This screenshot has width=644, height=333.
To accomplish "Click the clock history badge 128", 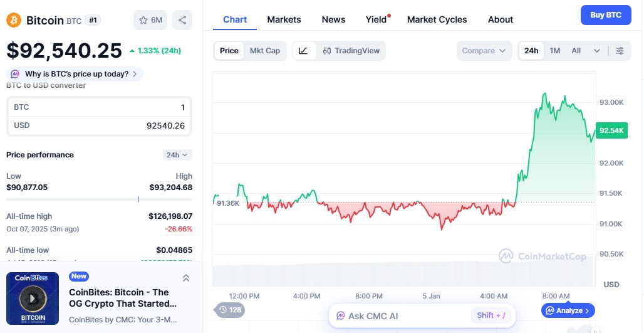I will (x=230, y=310).
